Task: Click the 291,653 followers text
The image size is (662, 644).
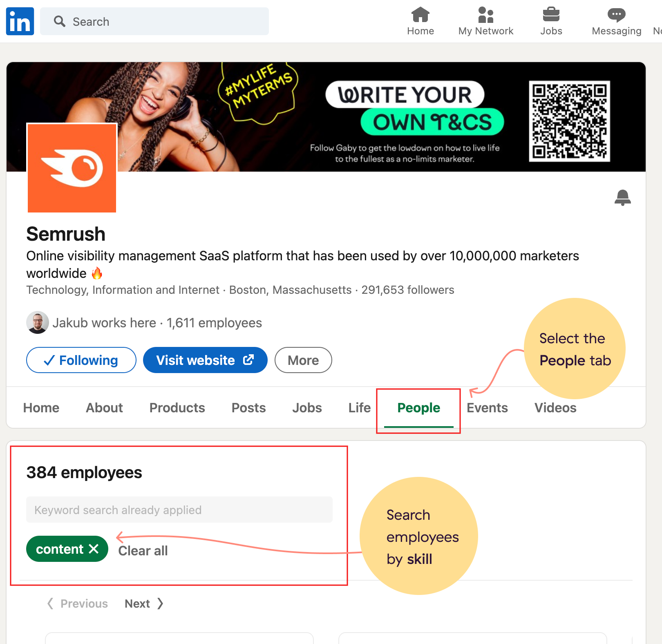Action: 408,290
